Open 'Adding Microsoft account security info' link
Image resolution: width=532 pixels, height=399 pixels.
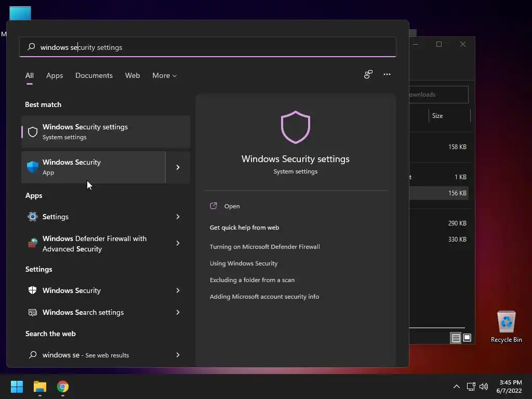click(x=264, y=297)
